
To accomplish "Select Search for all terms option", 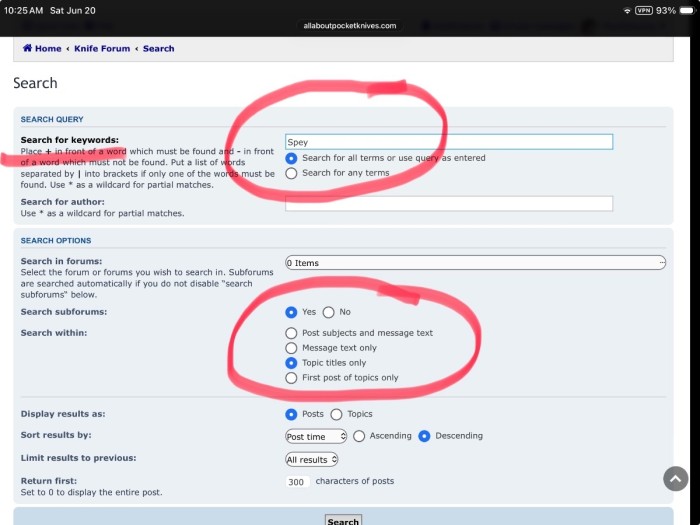I will click(x=291, y=158).
